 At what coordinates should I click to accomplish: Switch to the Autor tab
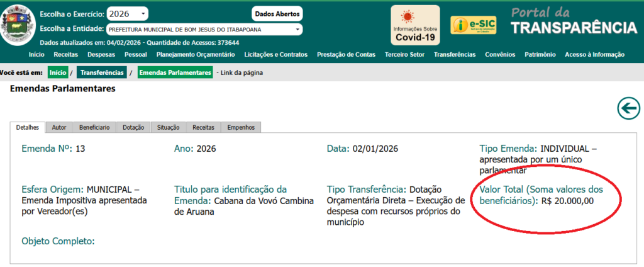click(x=59, y=127)
